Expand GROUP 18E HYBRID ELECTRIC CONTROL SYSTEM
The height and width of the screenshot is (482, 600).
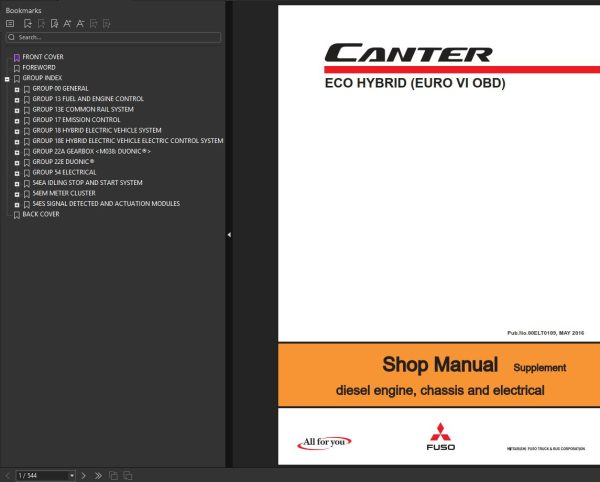pyautogui.click(x=17, y=142)
